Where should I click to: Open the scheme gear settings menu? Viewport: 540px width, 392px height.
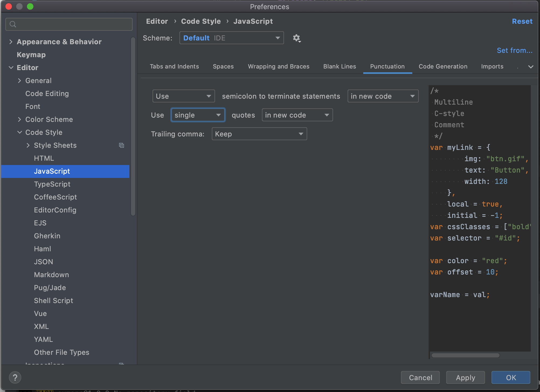coord(297,38)
